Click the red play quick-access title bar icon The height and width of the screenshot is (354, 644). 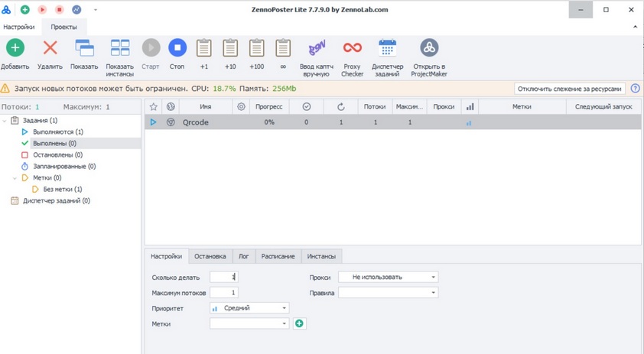point(42,9)
